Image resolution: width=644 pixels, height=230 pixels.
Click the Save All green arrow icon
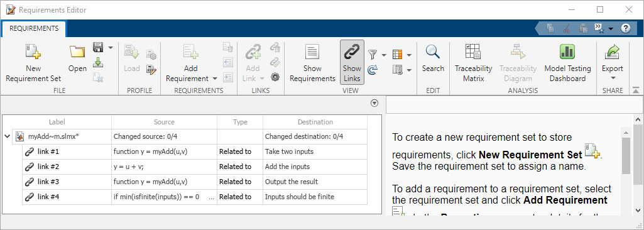(98, 62)
